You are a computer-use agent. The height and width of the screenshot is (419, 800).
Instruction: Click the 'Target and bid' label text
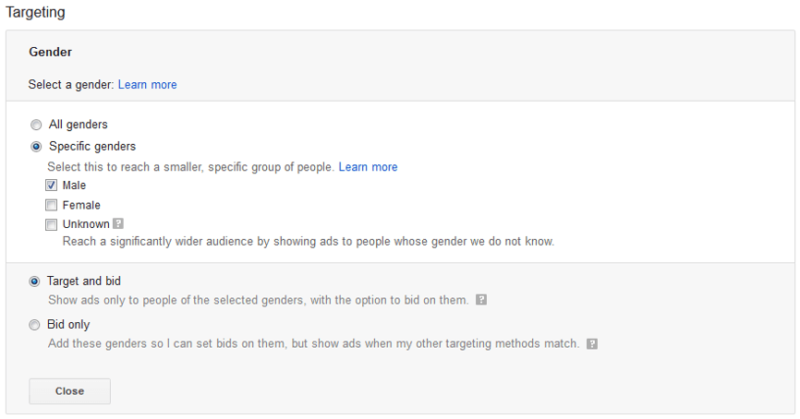84,281
